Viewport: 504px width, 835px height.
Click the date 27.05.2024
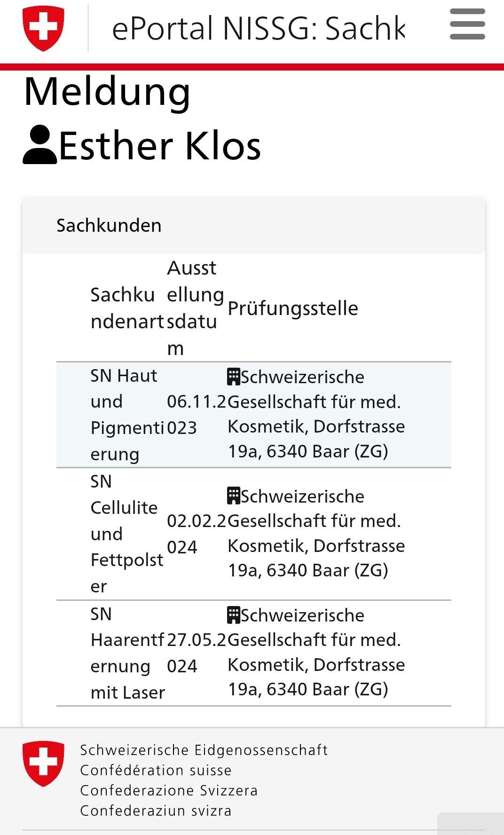(197, 653)
